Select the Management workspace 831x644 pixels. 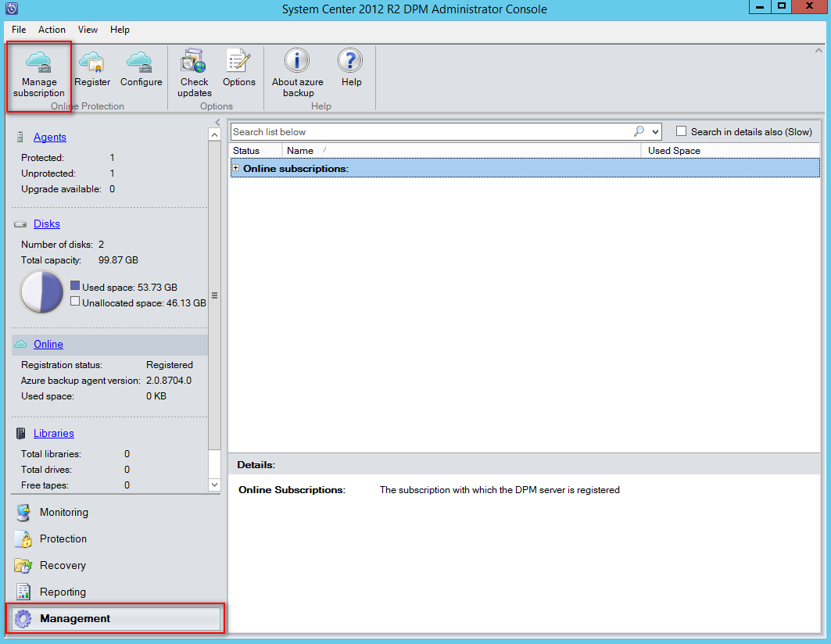point(116,618)
